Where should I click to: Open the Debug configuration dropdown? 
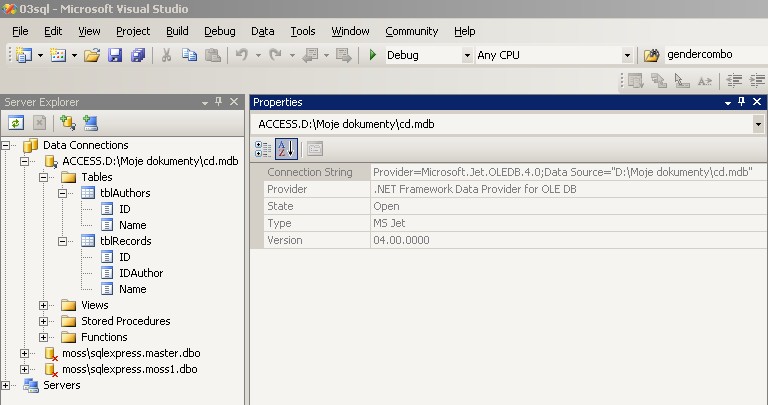tap(467, 55)
